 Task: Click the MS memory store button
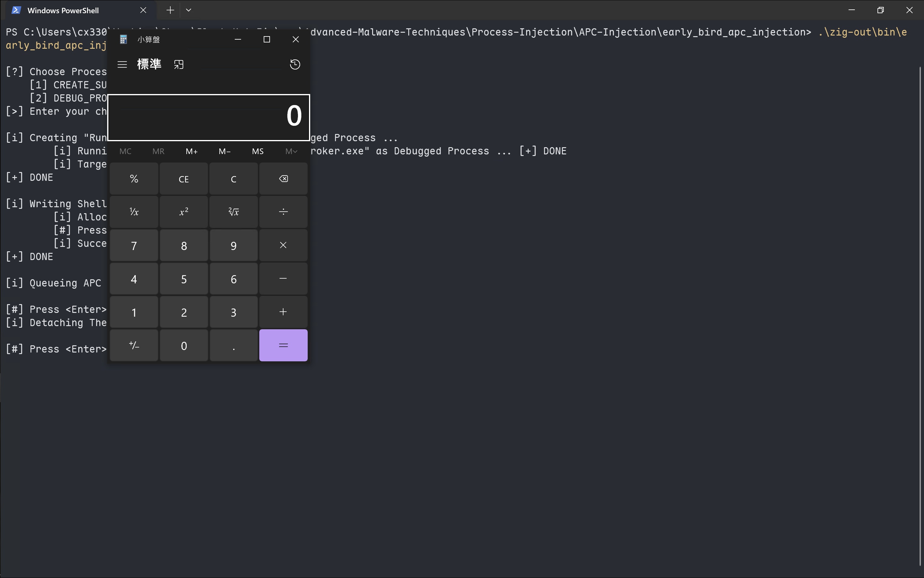258,151
